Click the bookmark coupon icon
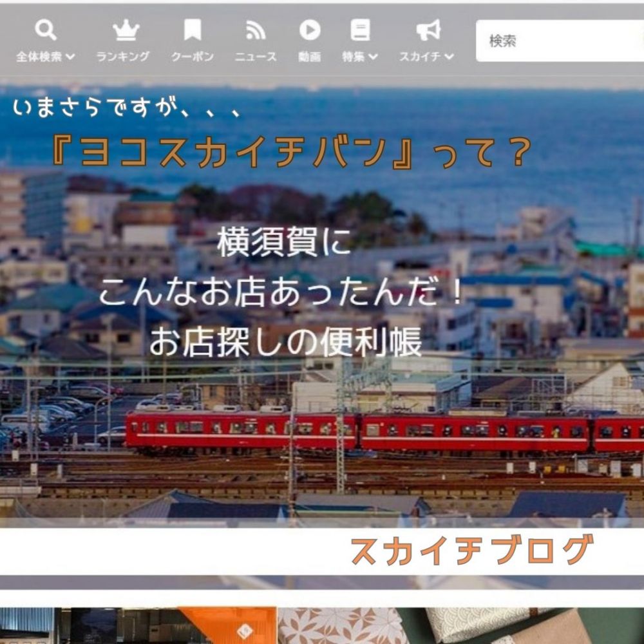Screen dimensions: 644x644 click(192, 30)
